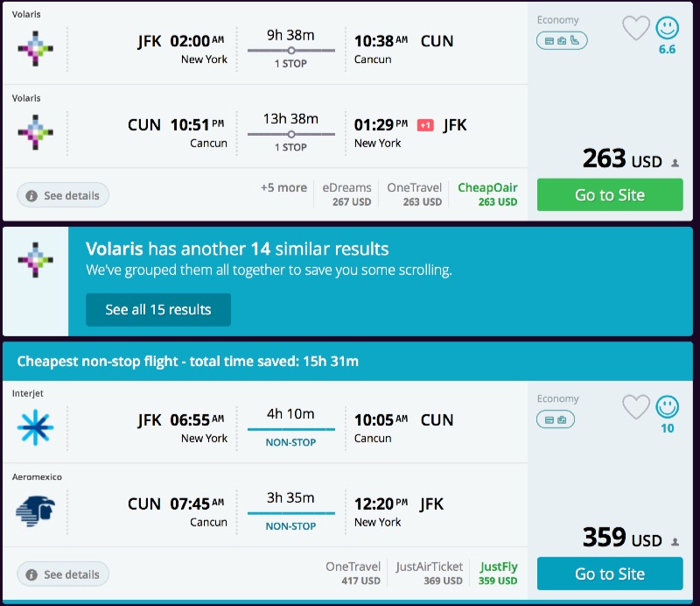The width and height of the screenshot is (700, 606).
Task: Click the +1 day arrival badge
Action: [x=425, y=125]
